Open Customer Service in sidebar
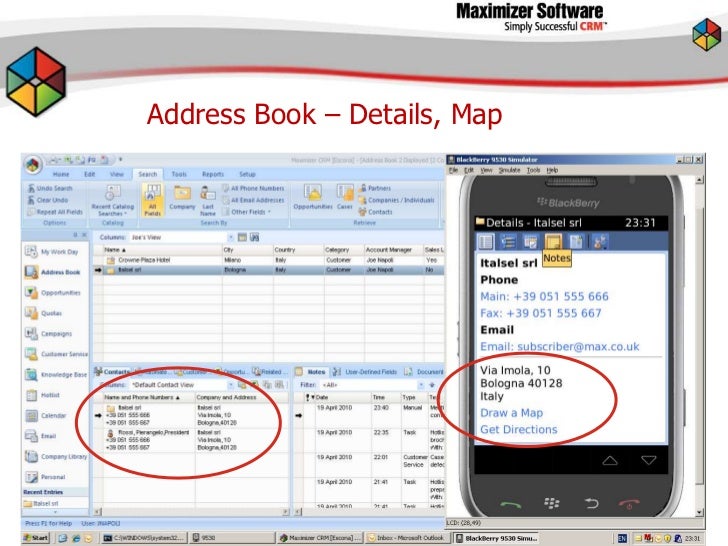728x546 pixels. point(56,354)
